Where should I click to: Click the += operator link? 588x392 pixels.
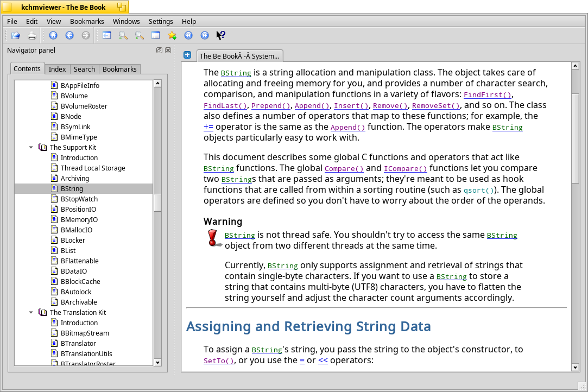[208, 127]
